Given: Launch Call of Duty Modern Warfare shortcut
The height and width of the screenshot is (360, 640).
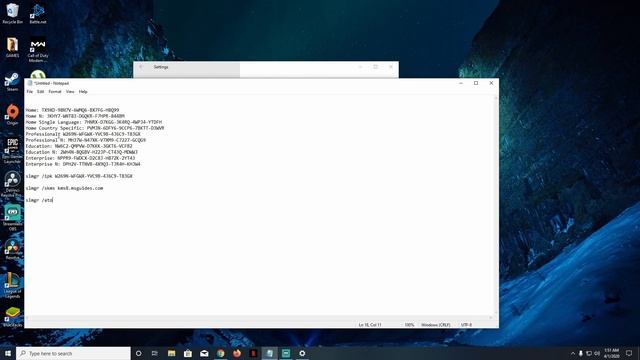Looking at the screenshot, I should point(38,50).
